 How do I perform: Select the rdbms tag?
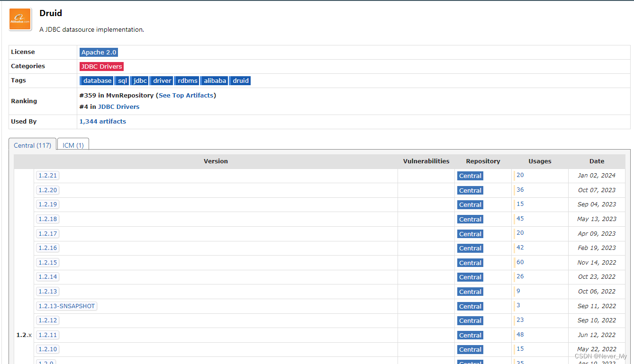tap(187, 80)
